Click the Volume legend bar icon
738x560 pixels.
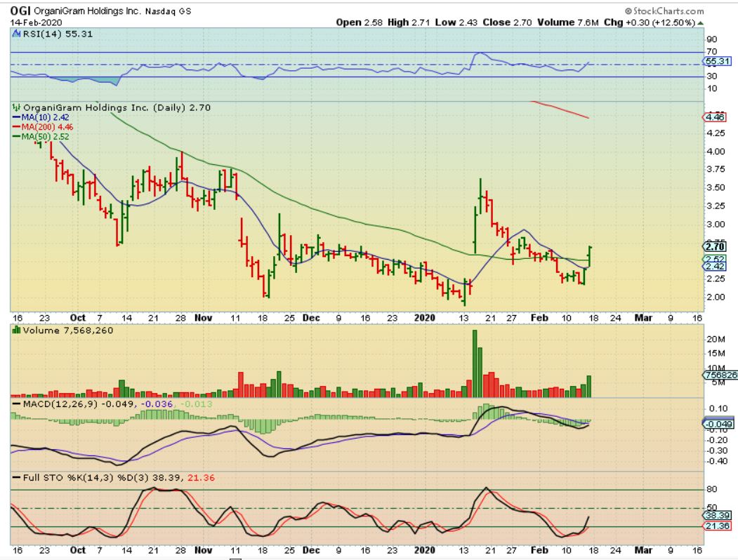(15, 330)
